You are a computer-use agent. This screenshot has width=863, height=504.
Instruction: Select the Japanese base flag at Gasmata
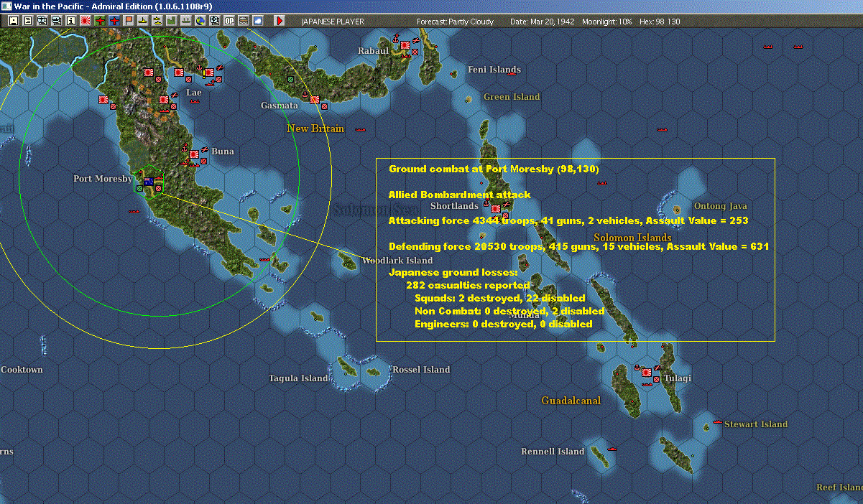[315, 99]
